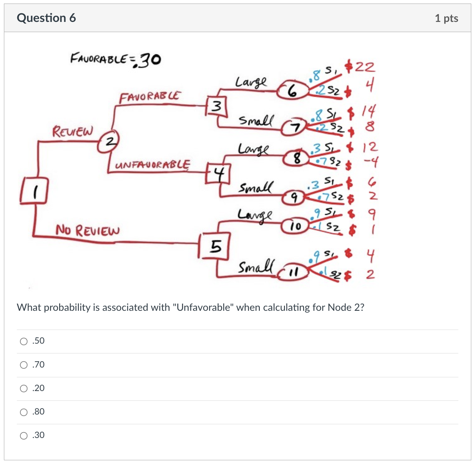Image resolution: width=476 pixels, height=465 pixels.
Task: Click the FAVORABLE = .30 annotation
Action: [115, 60]
